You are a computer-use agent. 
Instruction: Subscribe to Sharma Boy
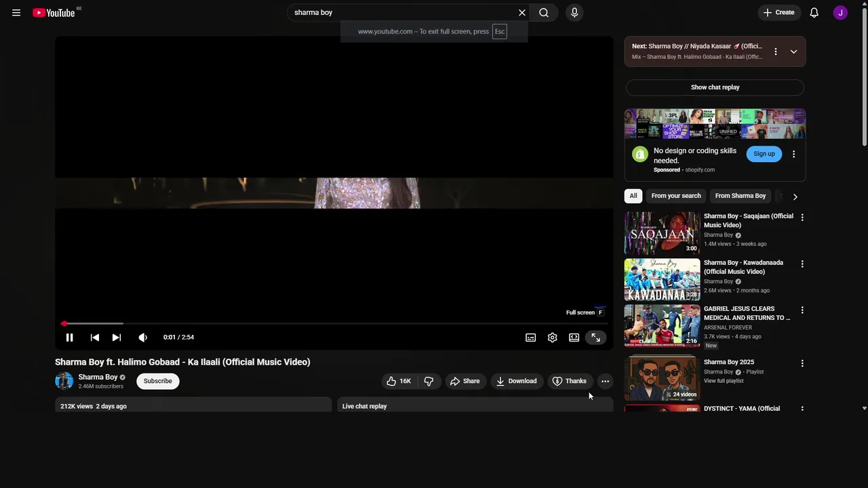(158, 382)
